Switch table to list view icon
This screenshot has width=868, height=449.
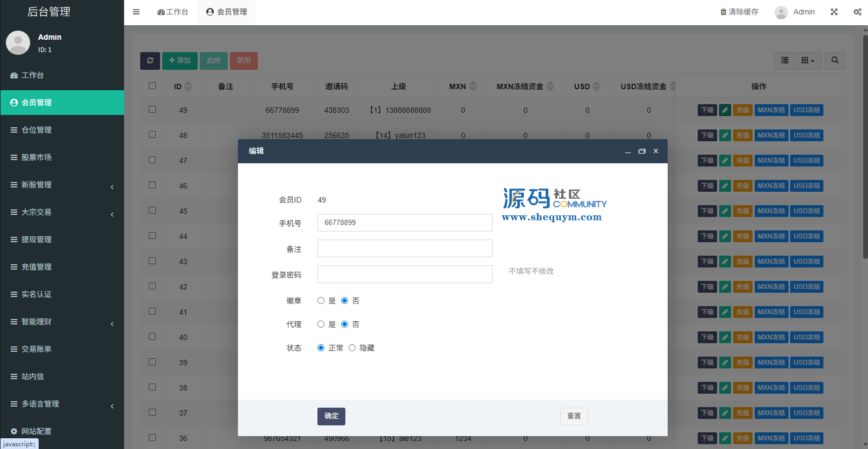click(x=785, y=61)
